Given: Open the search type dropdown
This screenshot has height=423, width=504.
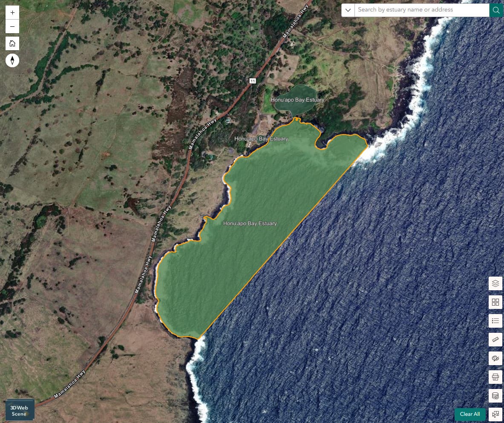Looking at the screenshot, I should [x=348, y=10].
